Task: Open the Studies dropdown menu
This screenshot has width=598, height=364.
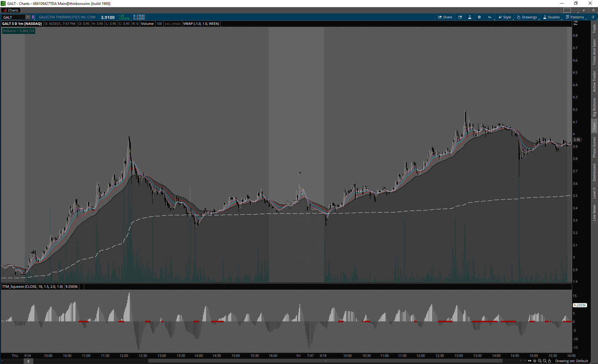Action: (x=551, y=17)
